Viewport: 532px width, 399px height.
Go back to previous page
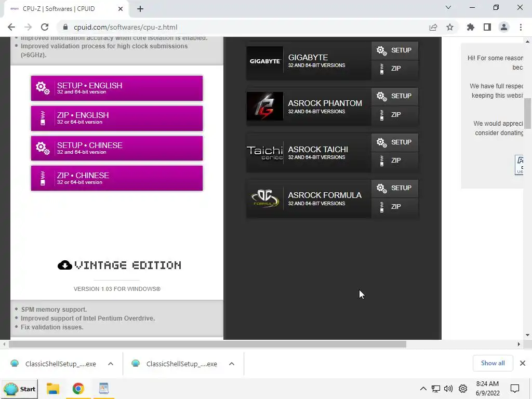point(11,27)
